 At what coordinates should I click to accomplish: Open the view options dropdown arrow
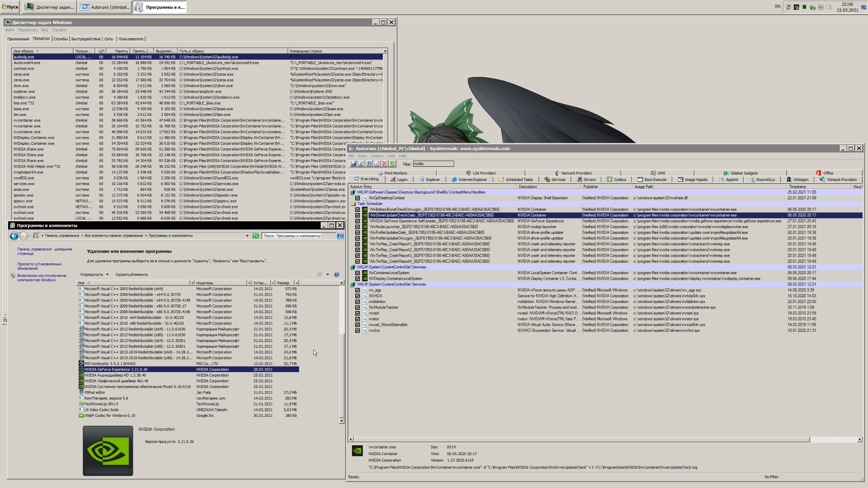pos(328,274)
